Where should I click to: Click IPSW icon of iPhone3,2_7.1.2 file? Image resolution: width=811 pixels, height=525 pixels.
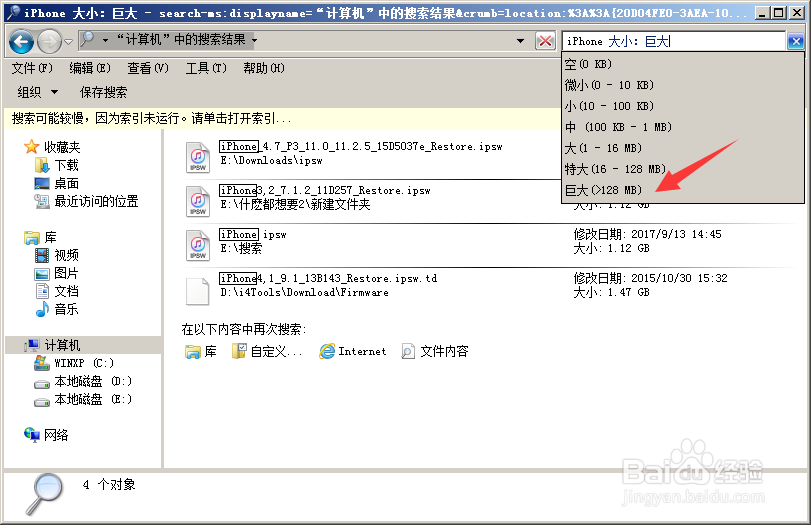198,201
